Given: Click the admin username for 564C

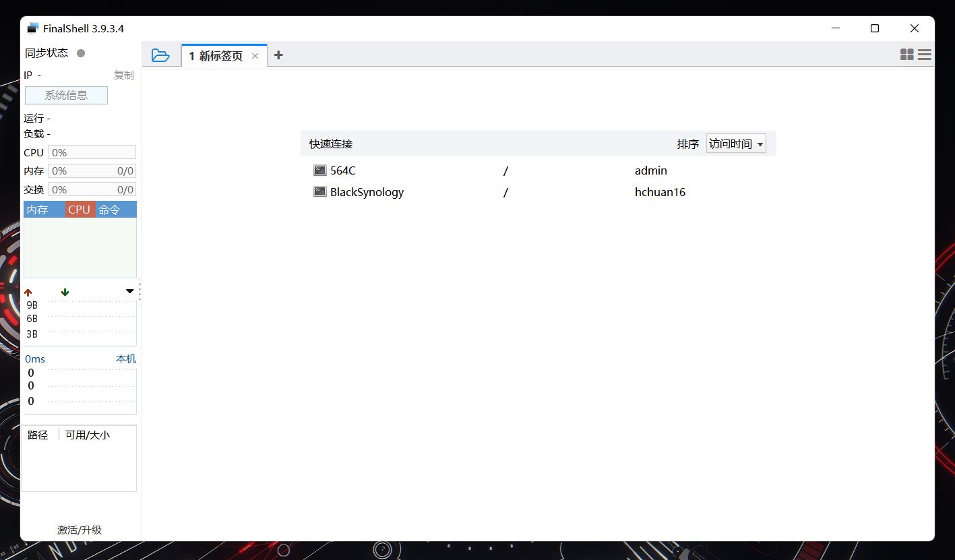Looking at the screenshot, I should 651,170.
